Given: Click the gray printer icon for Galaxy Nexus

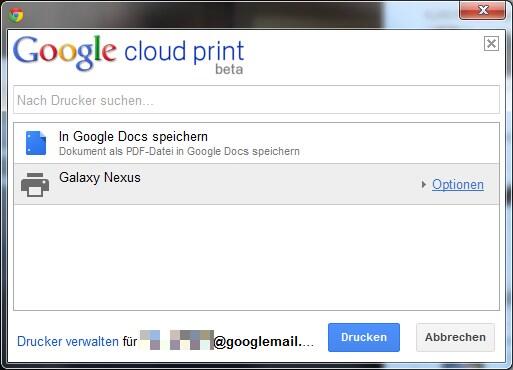Looking at the screenshot, I should (35, 185).
